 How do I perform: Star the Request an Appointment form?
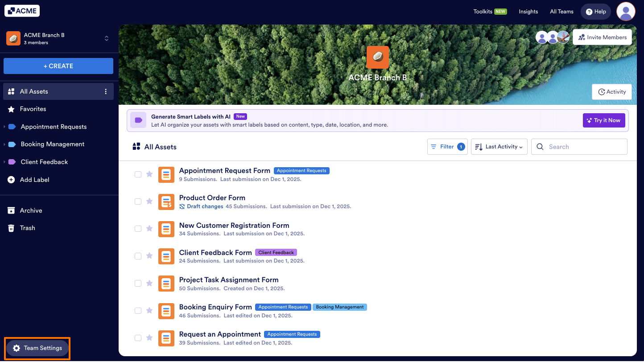pos(149,337)
